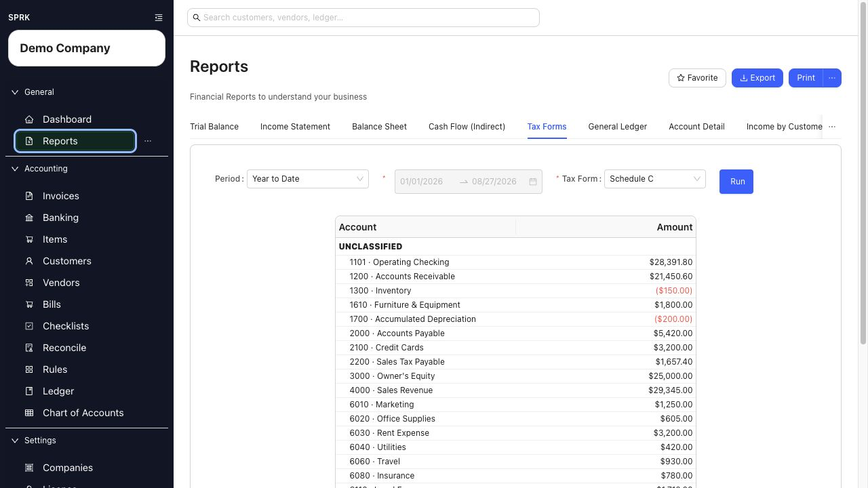The width and height of the screenshot is (868, 488).
Task: Switch to the Cash Flow (Indirect) tab
Action: (467, 127)
